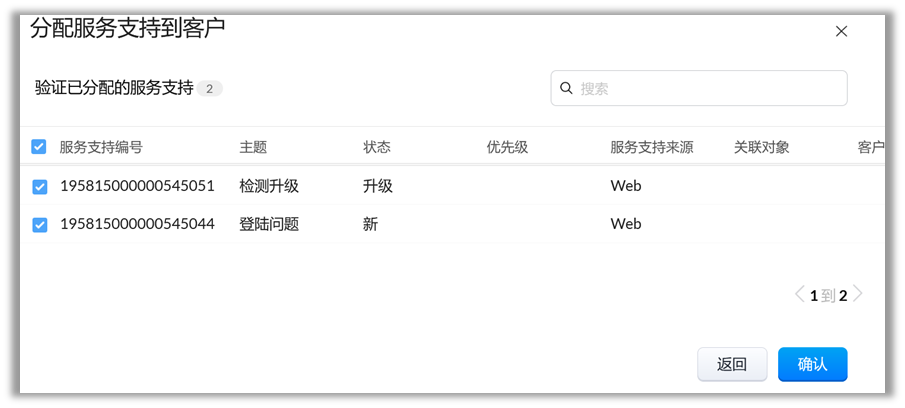Select the 检测升级 subject cell
The height and width of the screenshot is (408, 905).
[x=269, y=186]
